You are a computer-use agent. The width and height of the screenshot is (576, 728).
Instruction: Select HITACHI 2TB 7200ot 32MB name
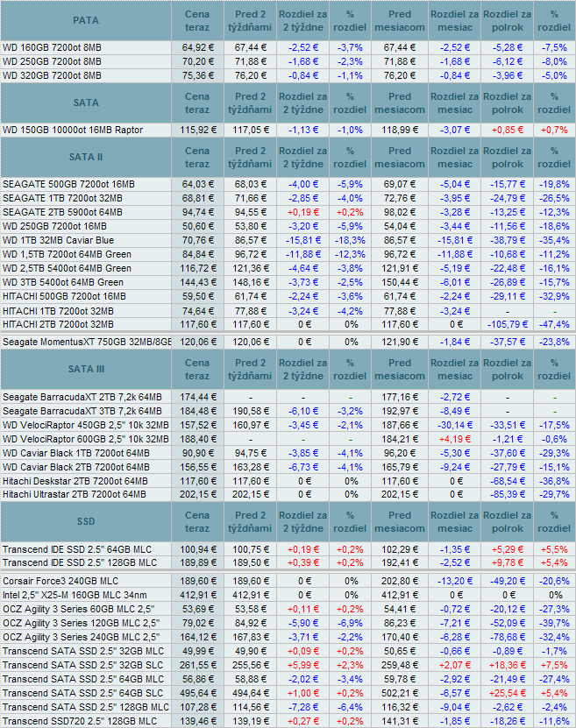[x=58, y=324]
